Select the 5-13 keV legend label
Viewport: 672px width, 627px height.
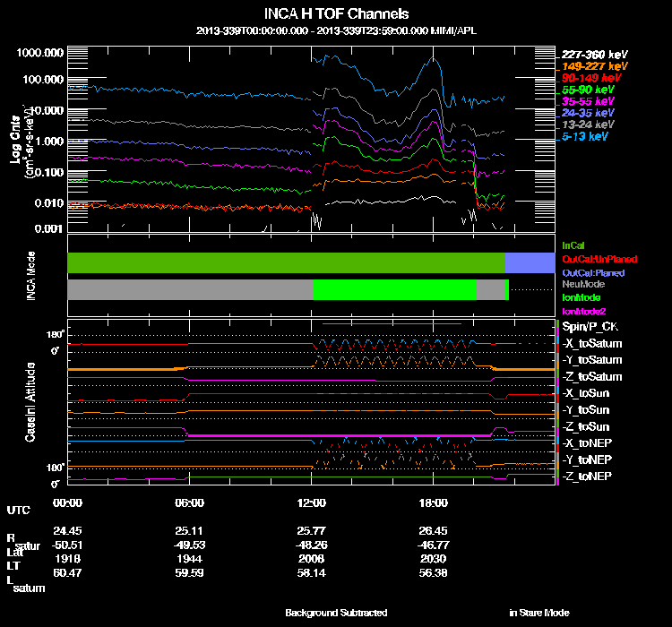[586, 137]
